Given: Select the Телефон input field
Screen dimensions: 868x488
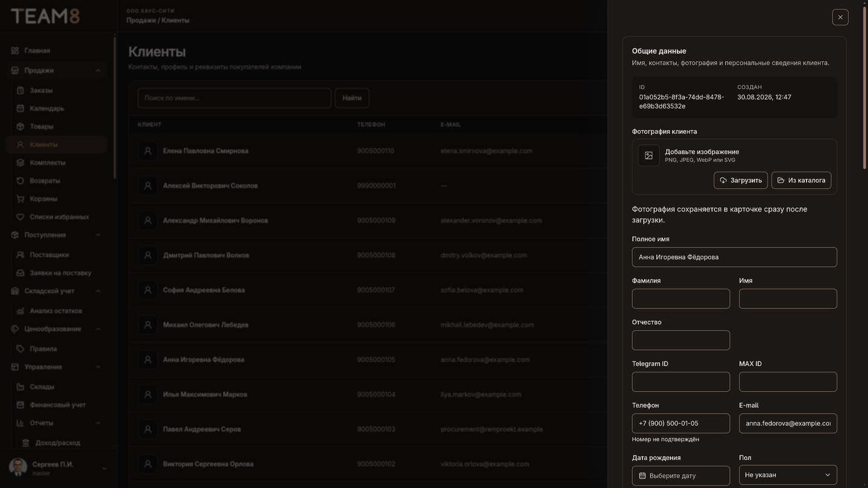Looking at the screenshot, I should click(681, 423).
